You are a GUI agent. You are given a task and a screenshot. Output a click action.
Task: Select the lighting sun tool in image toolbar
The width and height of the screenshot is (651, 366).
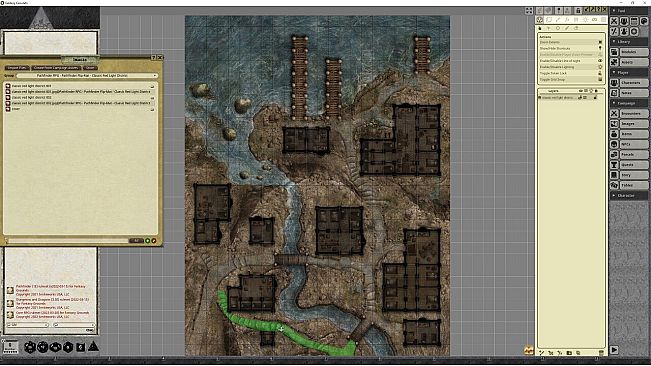point(585,20)
